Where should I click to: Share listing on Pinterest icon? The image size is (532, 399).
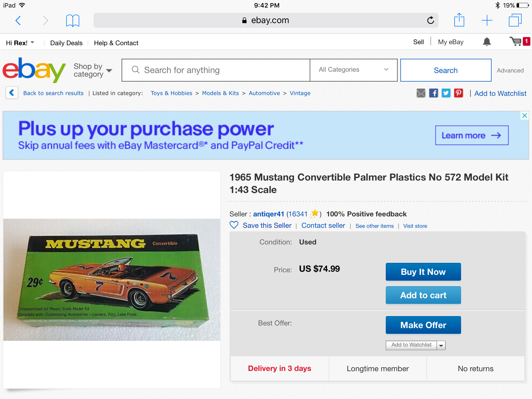tap(458, 93)
